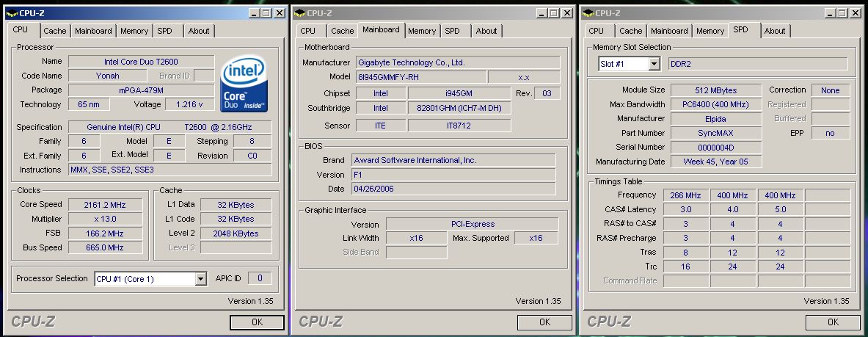
Task: Click the 8I945GMMFY-RH model field
Action: pos(420,77)
